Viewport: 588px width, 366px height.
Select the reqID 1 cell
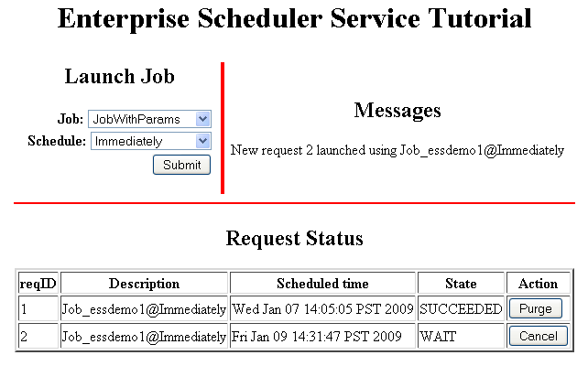[x=38, y=309]
